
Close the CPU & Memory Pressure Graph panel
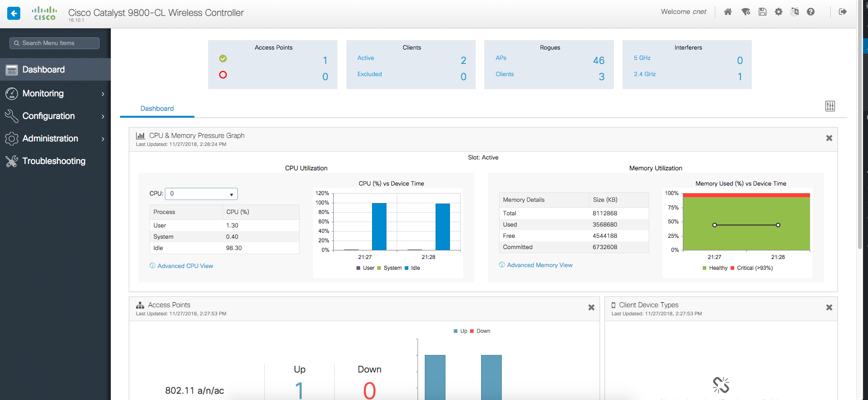pyautogui.click(x=829, y=138)
